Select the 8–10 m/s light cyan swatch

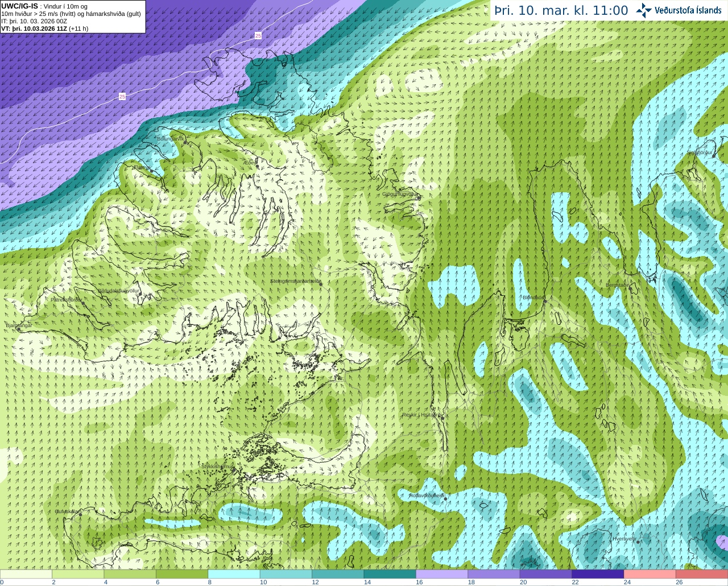tap(234, 574)
